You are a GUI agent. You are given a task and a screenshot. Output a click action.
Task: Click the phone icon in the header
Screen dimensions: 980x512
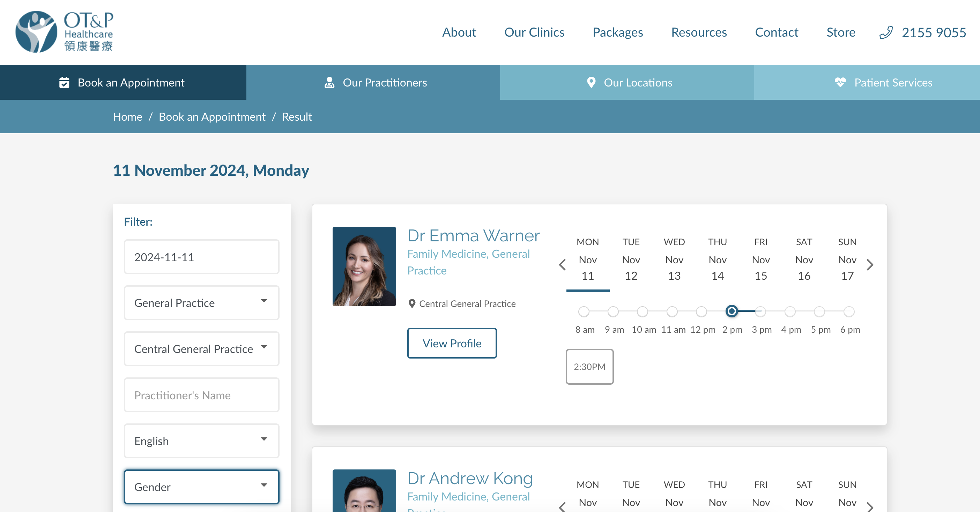tap(886, 32)
